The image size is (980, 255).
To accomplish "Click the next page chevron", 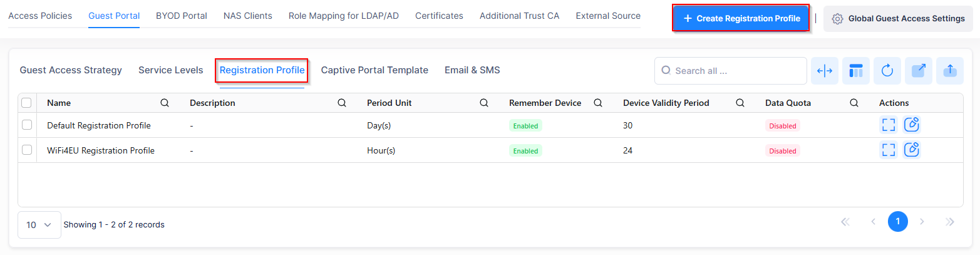I will coord(922,221).
